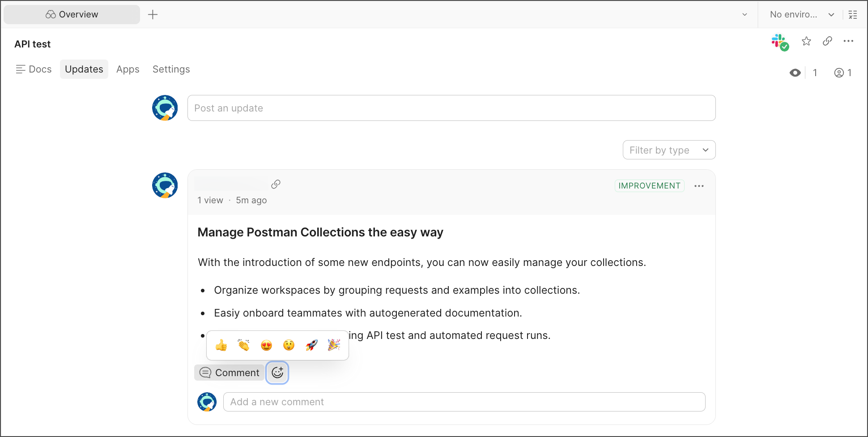Click the 5m ago timestamp
Image resolution: width=868 pixels, height=437 pixels.
coord(251,200)
